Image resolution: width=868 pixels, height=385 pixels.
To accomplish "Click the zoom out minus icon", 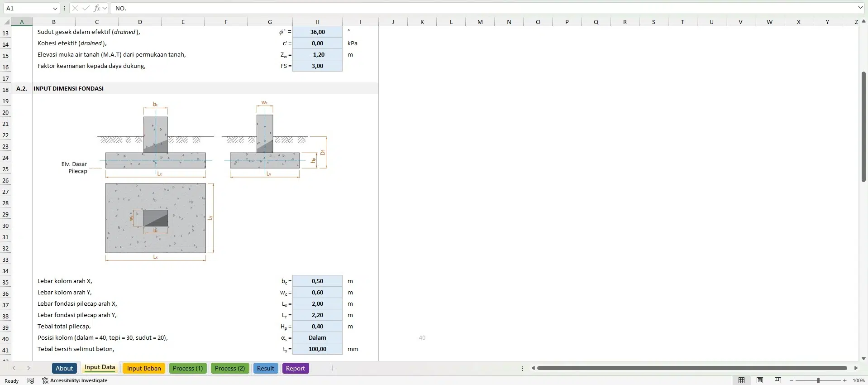I will (791, 380).
